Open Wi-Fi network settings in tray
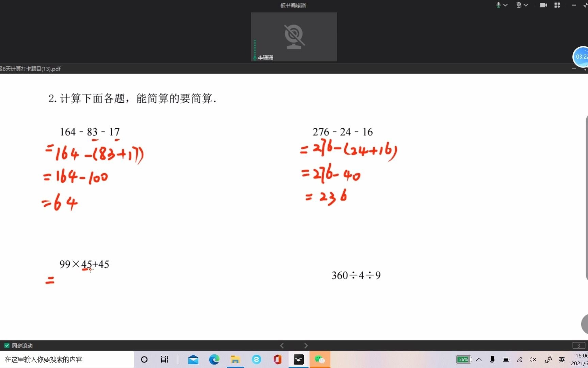588x368 pixels. tap(520, 359)
